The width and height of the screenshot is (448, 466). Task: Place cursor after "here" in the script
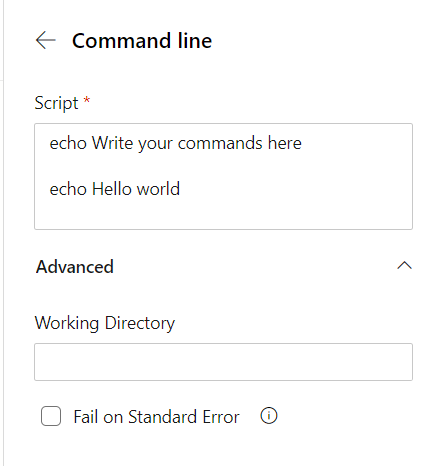[x=303, y=143]
